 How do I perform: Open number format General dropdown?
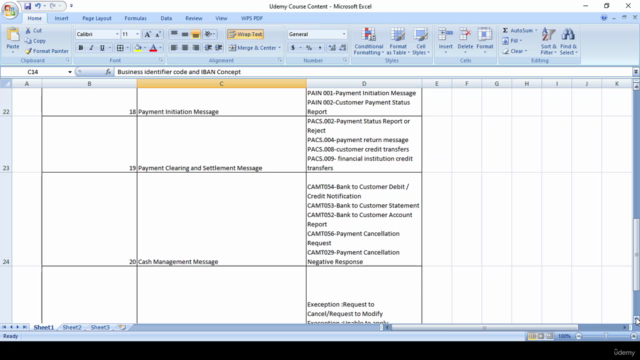[x=344, y=34]
